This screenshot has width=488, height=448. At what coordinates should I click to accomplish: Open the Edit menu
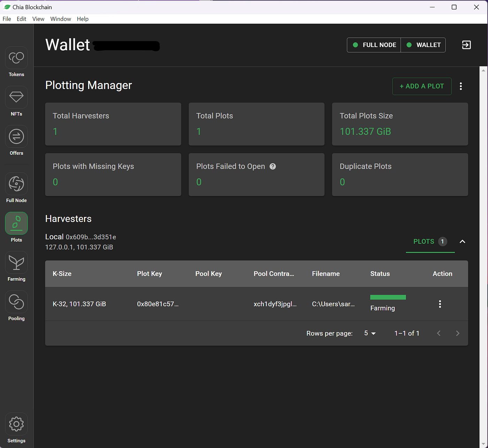(22, 19)
